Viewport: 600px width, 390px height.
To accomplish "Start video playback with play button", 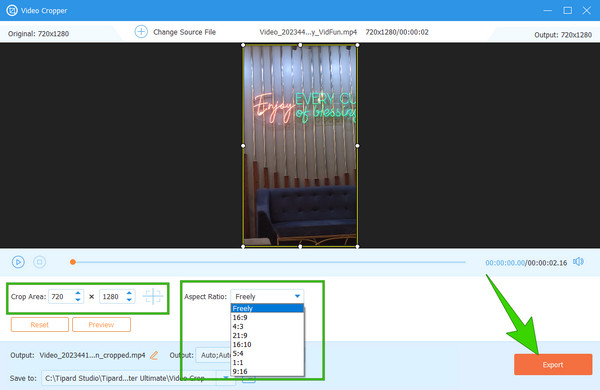I will click(x=18, y=262).
